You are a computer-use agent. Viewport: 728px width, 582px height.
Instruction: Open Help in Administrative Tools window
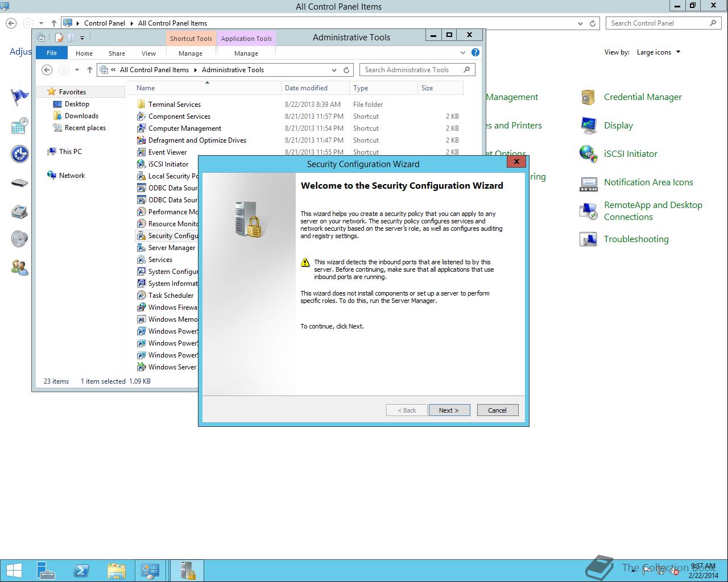click(x=475, y=52)
